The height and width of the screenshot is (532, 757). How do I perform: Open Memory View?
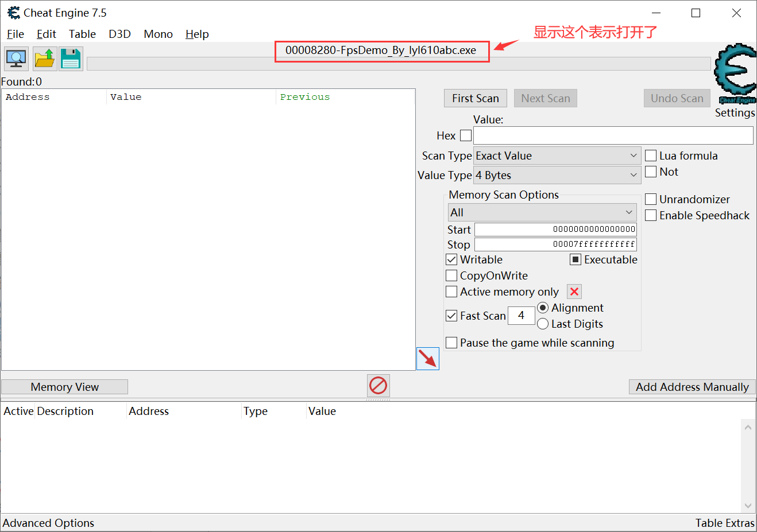64,387
